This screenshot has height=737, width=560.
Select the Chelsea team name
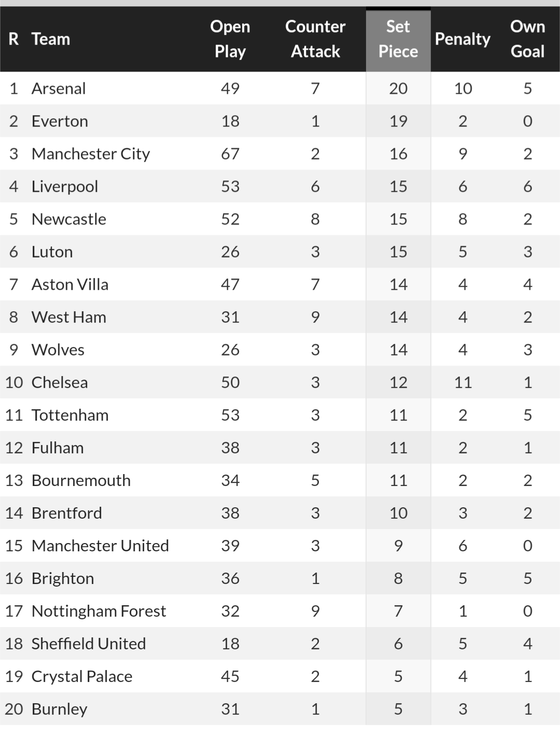coord(60,382)
